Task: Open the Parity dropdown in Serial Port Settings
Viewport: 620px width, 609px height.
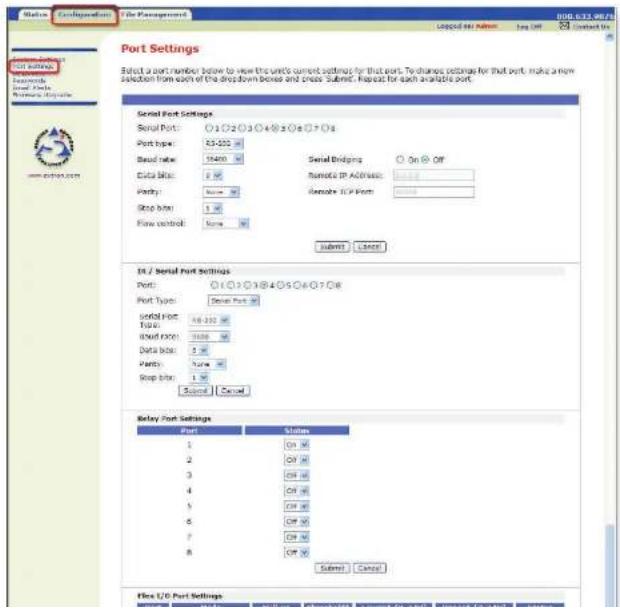Action: 221,192
